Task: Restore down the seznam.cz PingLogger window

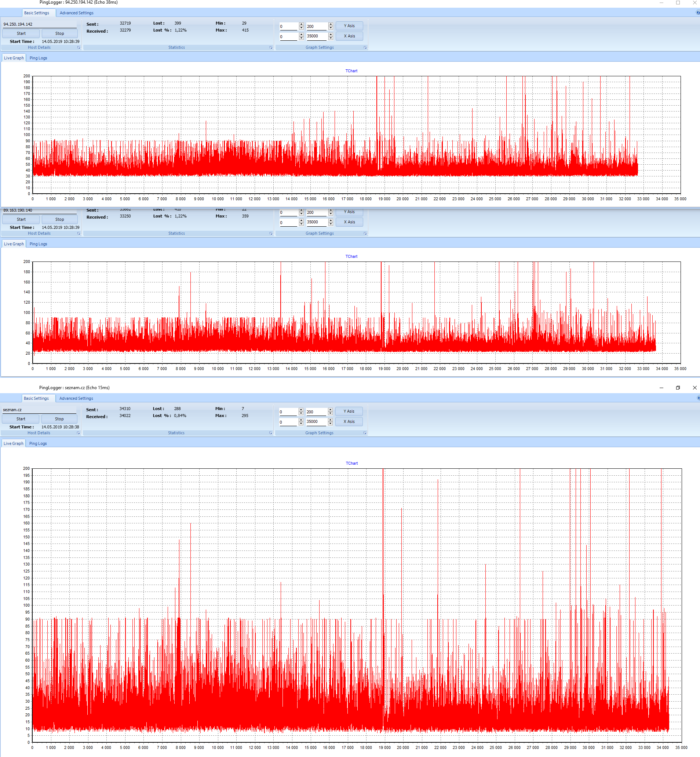Action: pyautogui.click(x=678, y=387)
